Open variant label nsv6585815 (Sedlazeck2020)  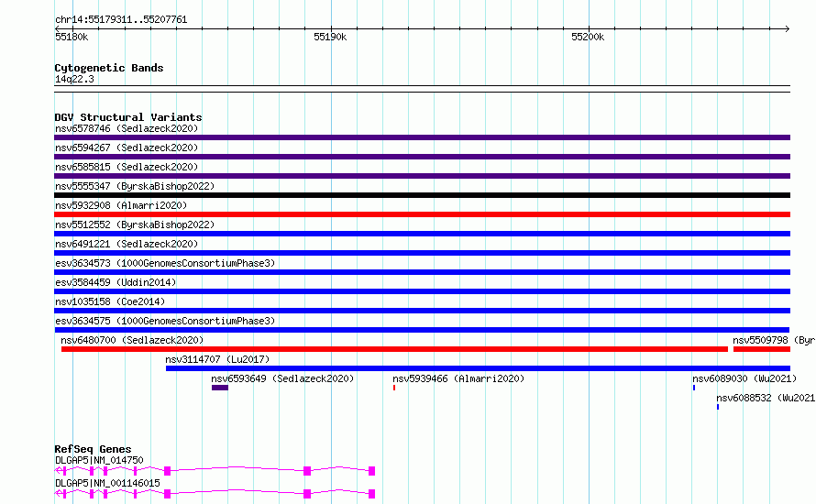(127, 167)
